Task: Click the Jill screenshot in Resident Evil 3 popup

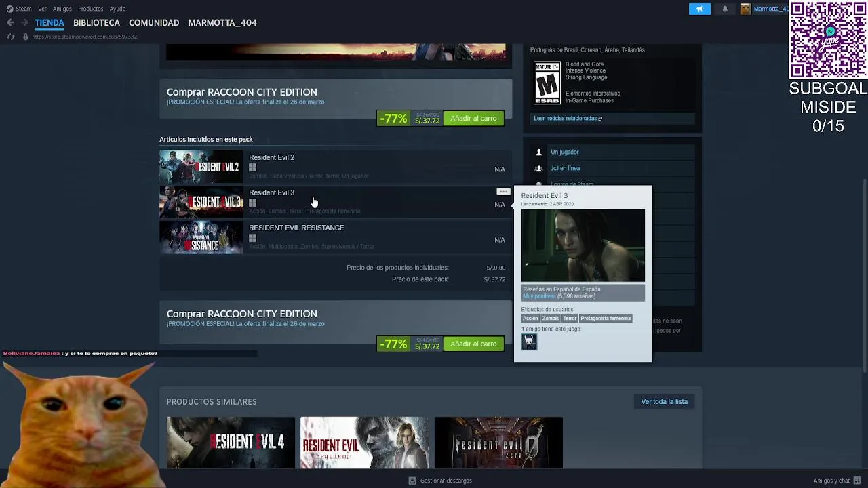Action: point(583,245)
